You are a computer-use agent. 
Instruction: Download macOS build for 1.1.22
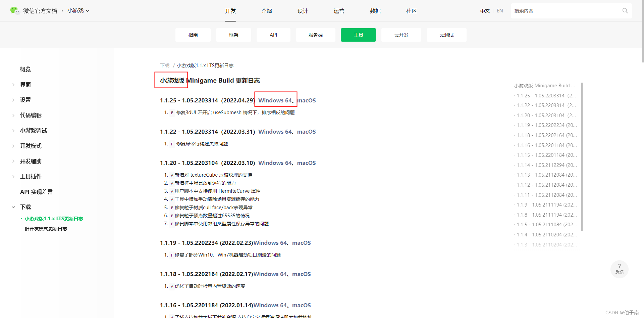click(307, 132)
